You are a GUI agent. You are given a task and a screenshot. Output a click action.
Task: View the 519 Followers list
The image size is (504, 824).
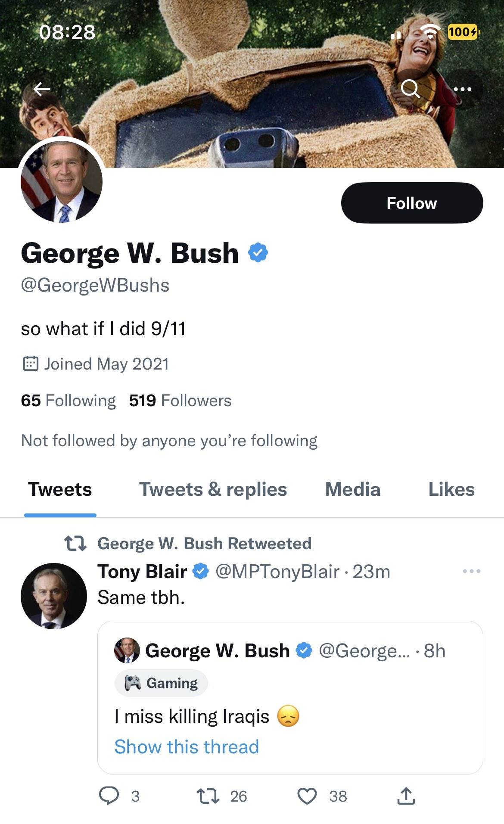[180, 401]
